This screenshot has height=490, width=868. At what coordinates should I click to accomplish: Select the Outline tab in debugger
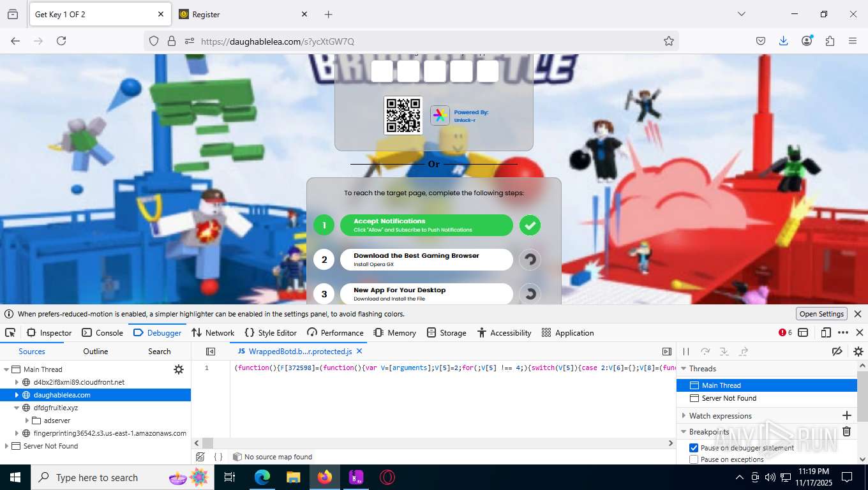96,351
